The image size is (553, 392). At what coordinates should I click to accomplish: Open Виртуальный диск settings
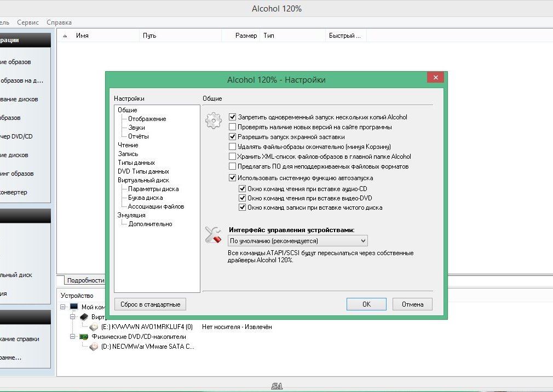[143, 180]
